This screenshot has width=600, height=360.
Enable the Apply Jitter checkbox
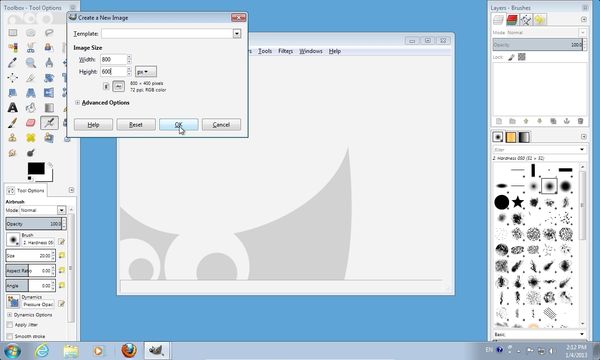[x=10, y=325]
